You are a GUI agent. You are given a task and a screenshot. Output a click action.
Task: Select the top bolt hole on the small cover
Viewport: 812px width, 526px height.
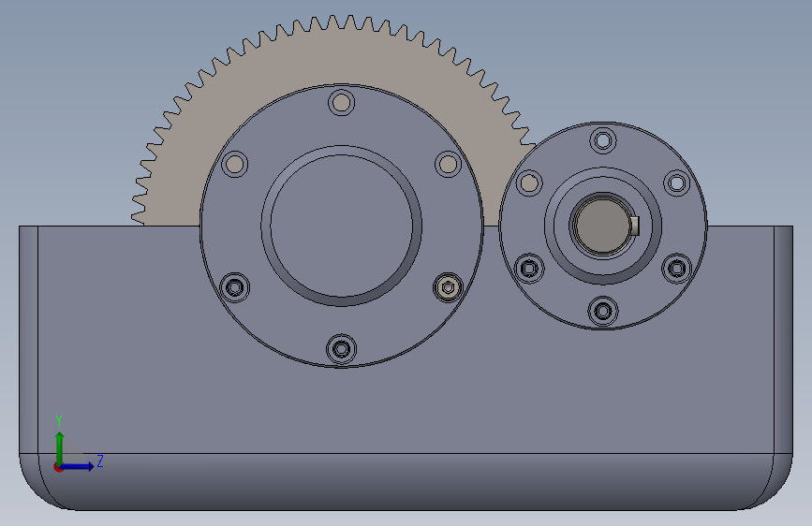coord(603,140)
